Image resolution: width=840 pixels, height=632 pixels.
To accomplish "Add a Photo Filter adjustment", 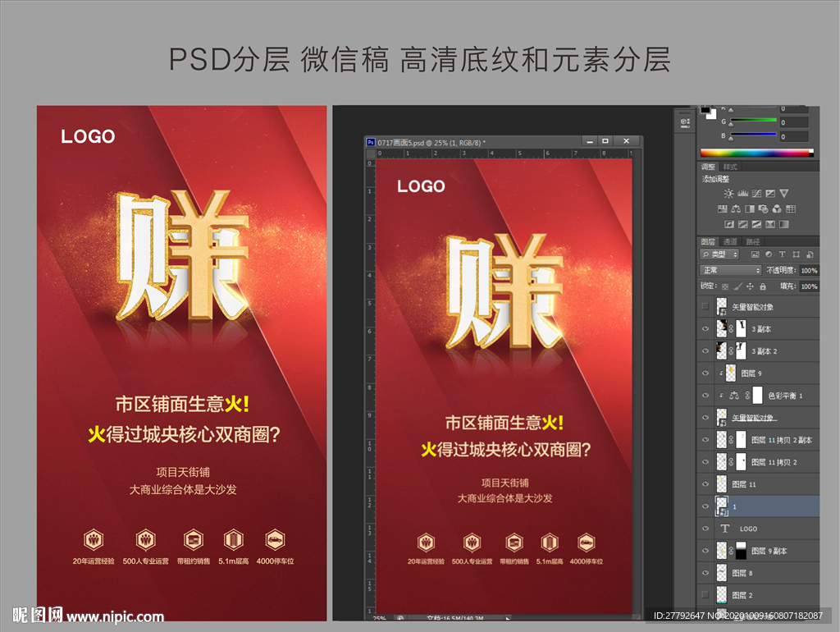I will click(764, 209).
